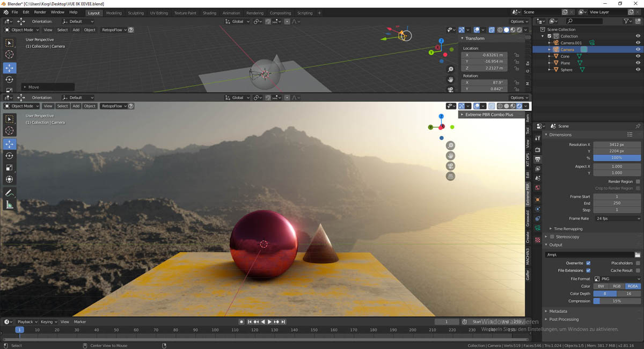Switch orthographic/perspective grid gizmo in lower viewport

[x=450, y=176]
